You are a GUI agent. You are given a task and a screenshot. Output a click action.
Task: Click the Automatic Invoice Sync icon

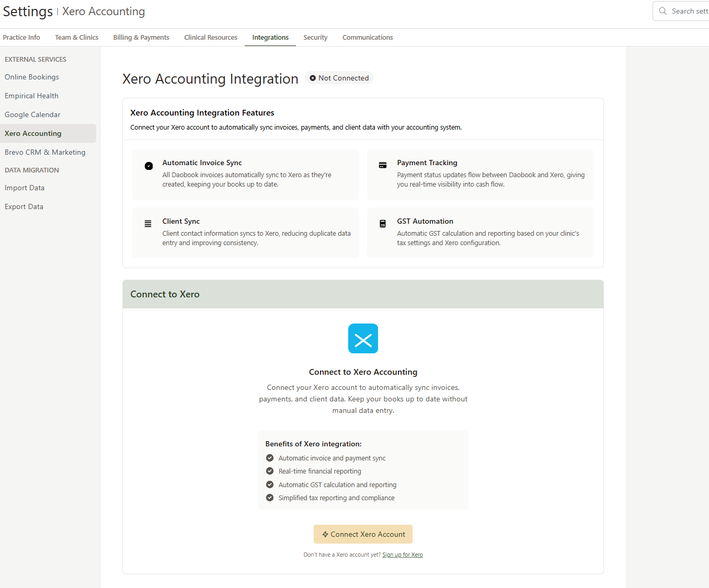click(148, 166)
